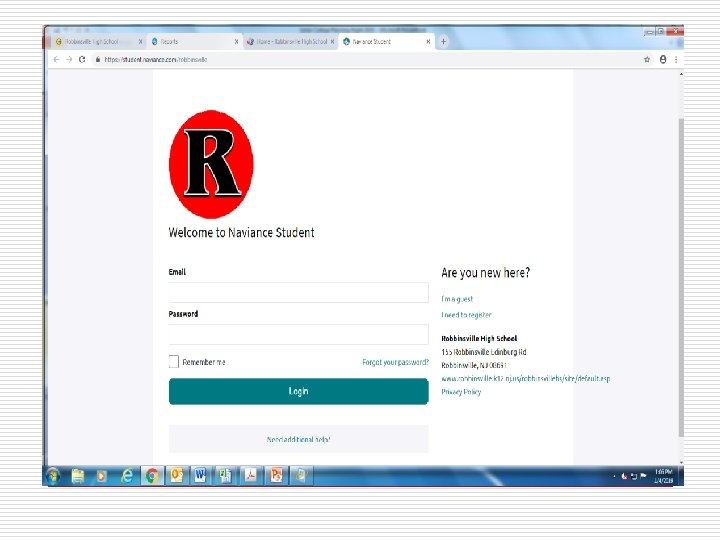This screenshot has height=540, width=720.
Task: Close the Reports tab
Action: point(236,41)
